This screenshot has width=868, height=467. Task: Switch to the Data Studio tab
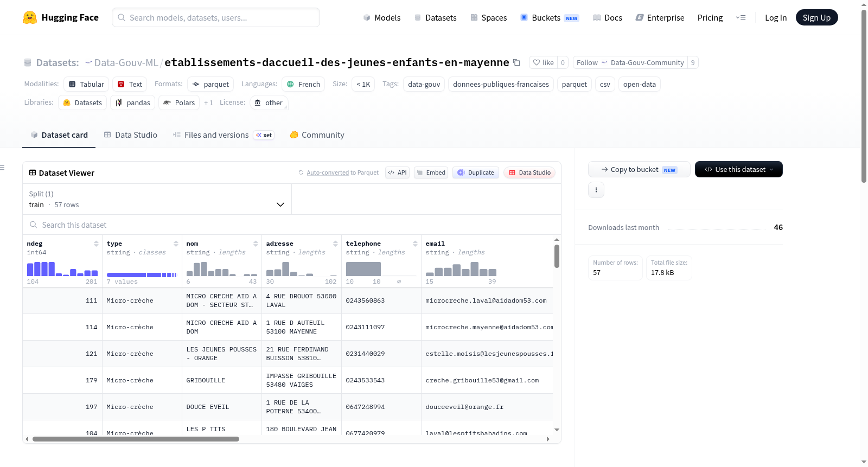[x=130, y=135]
